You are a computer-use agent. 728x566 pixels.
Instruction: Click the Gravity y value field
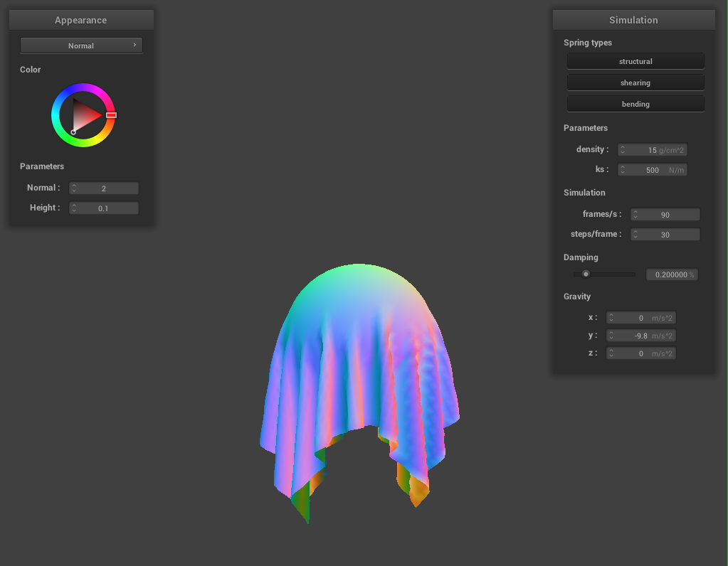[640, 336]
